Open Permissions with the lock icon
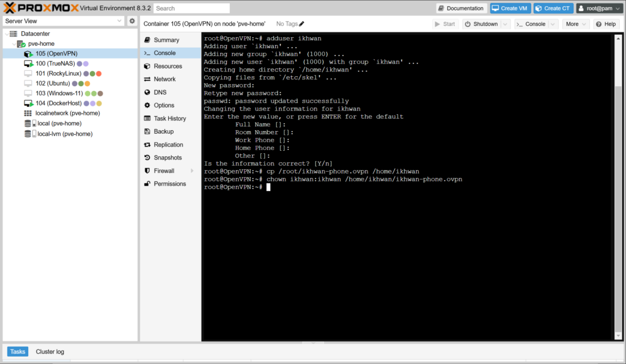Image resolution: width=626 pixels, height=364 pixels. (x=169, y=184)
